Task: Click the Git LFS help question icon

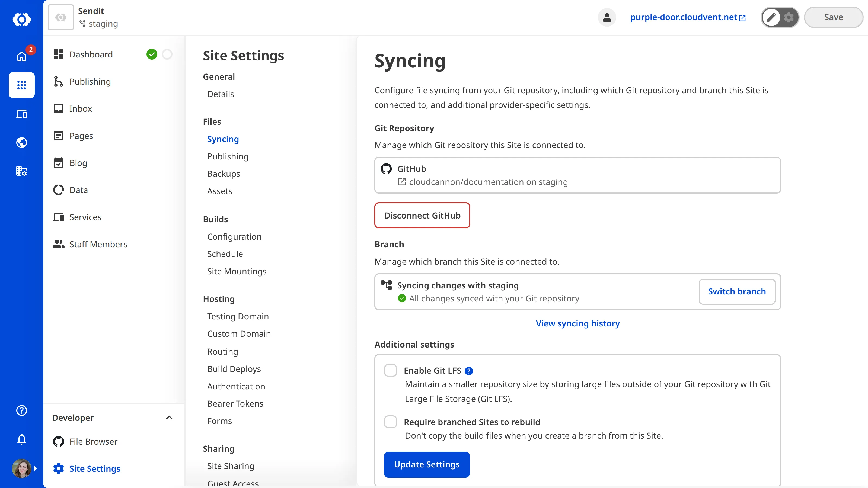Action: point(469,371)
